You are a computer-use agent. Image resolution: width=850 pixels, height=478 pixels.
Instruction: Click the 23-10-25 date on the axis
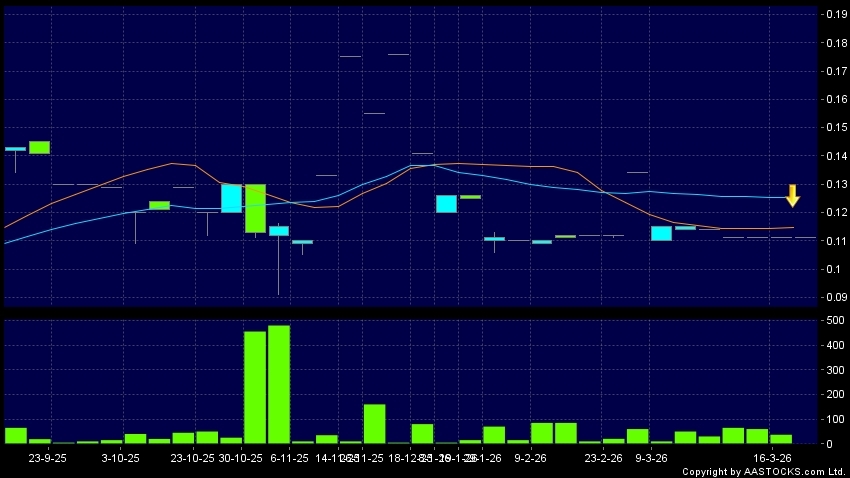click(x=193, y=457)
